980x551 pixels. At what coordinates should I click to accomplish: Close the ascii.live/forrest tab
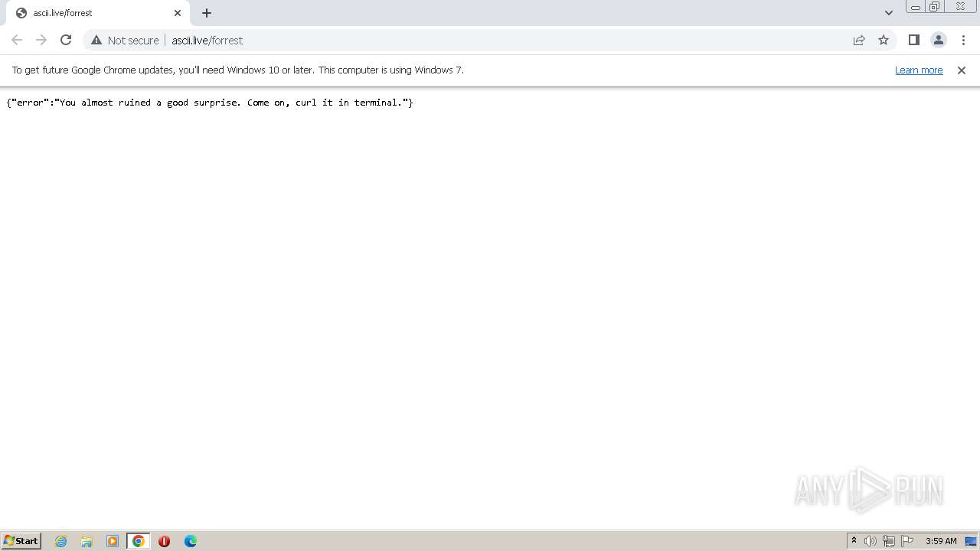(178, 13)
